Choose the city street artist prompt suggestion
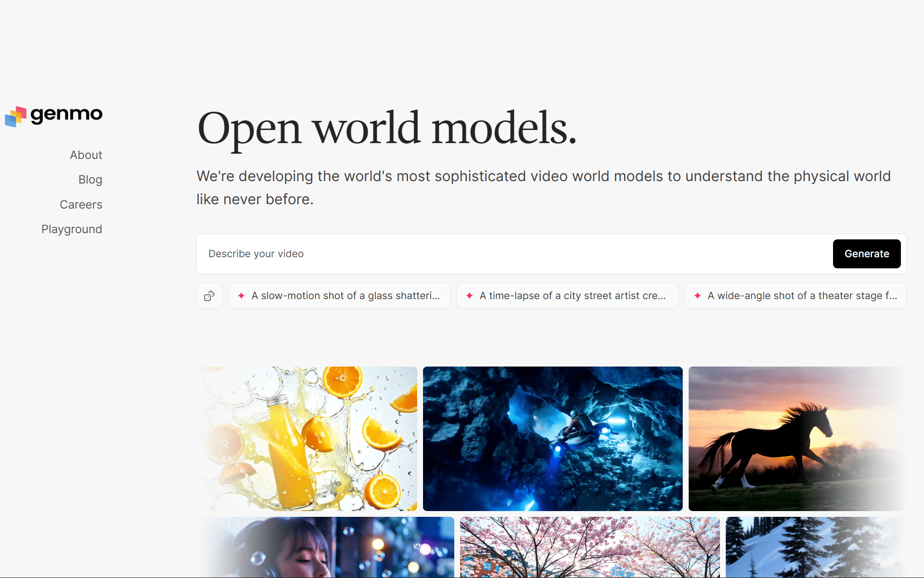 pos(567,296)
